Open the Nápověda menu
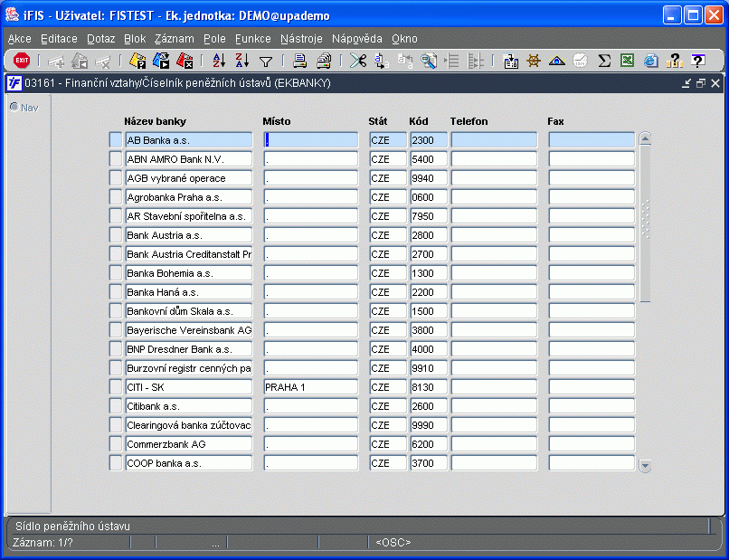729x560 pixels. coord(357,39)
